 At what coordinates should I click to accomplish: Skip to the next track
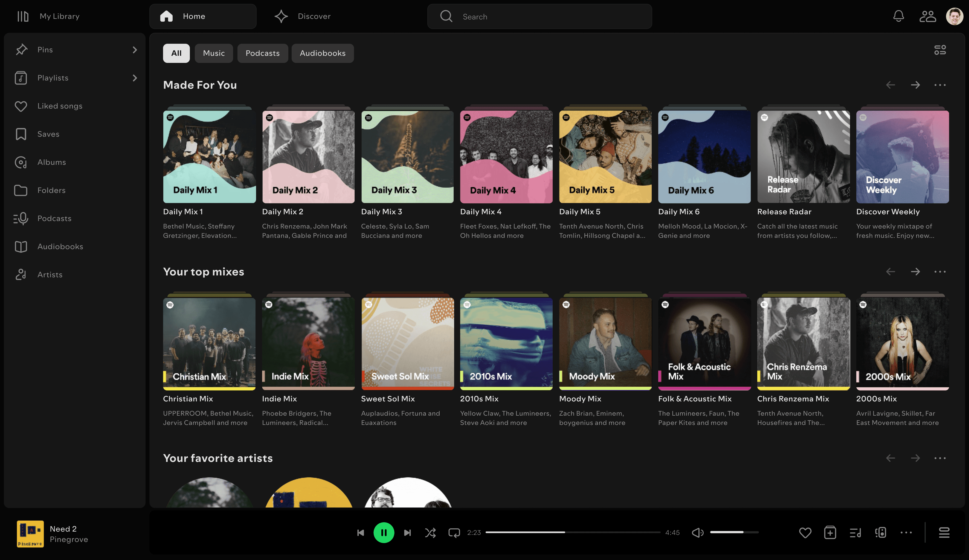(408, 532)
